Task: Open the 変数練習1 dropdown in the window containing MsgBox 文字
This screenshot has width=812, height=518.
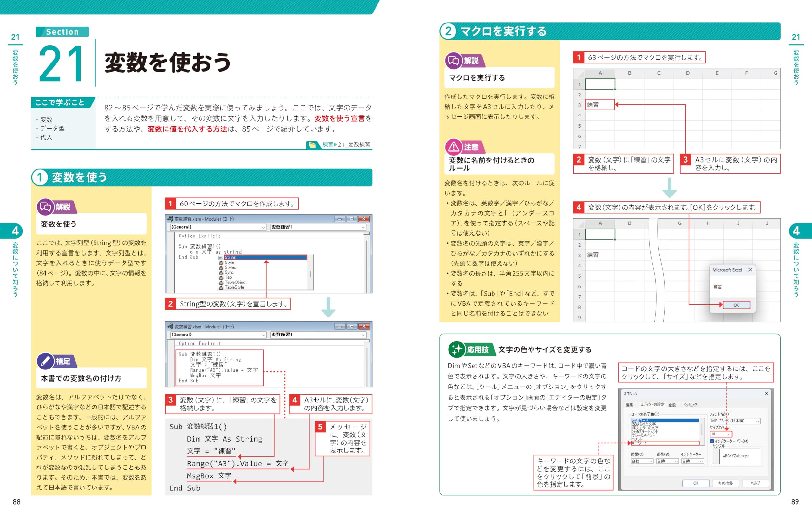Action: tap(318, 335)
